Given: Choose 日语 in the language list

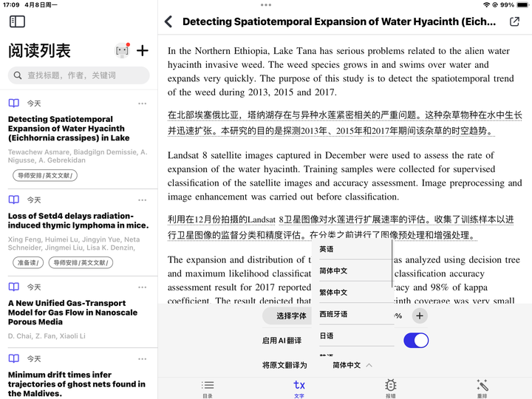Looking at the screenshot, I should click(x=352, y=336).
